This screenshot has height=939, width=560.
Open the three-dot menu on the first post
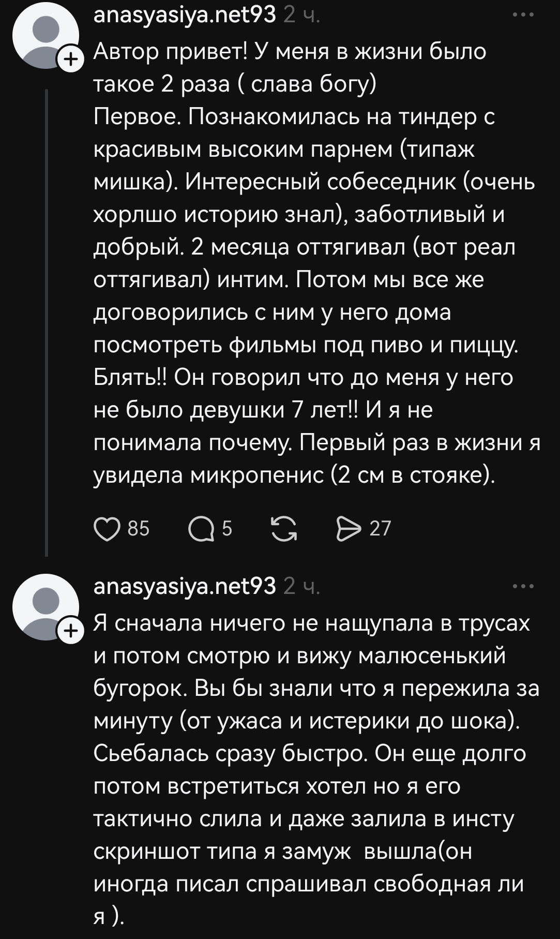(523, 15)
